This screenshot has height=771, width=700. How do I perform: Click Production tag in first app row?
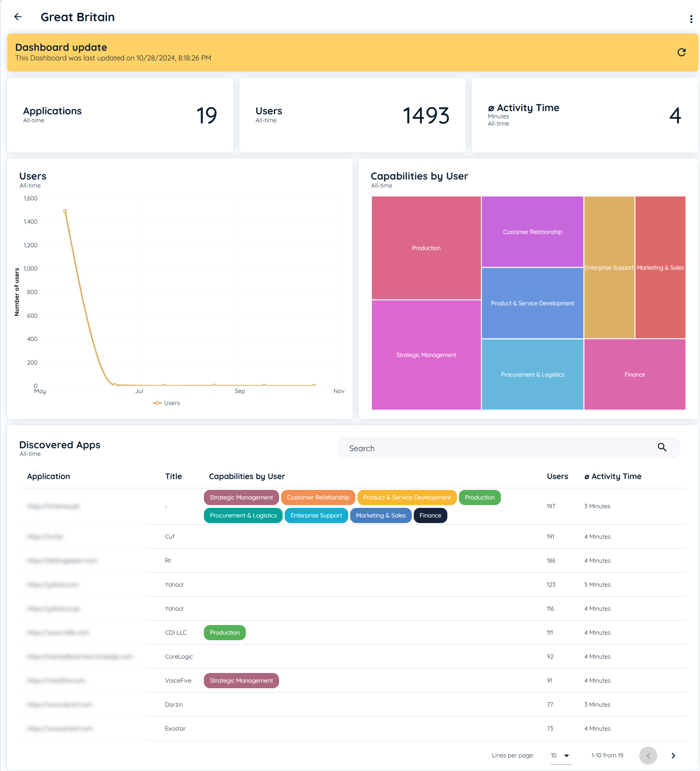[x=480, y=497]
